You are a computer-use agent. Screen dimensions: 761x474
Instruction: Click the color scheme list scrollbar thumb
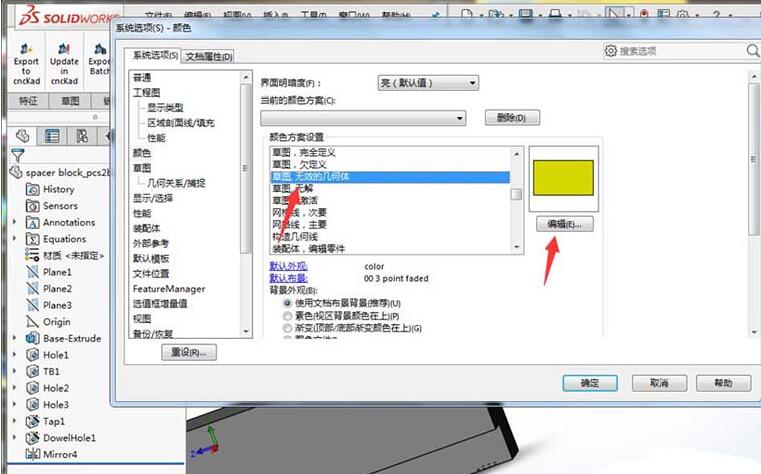(516, 194)
